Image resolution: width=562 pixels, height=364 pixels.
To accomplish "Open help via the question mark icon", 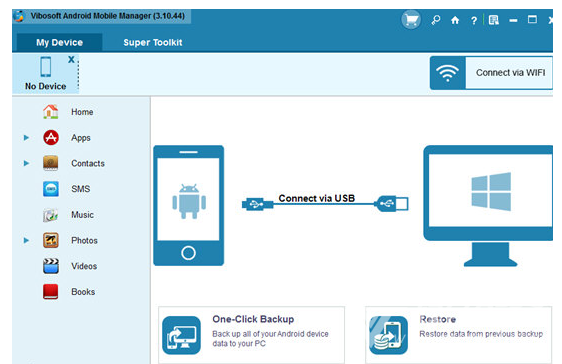I will pyautogui.click(x=474, y=20).
